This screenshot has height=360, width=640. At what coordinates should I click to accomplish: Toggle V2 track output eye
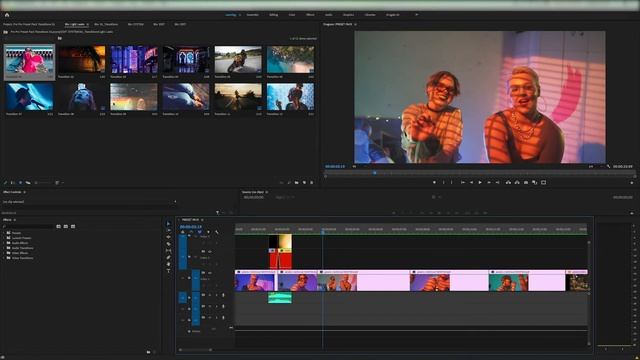point(210,251)
